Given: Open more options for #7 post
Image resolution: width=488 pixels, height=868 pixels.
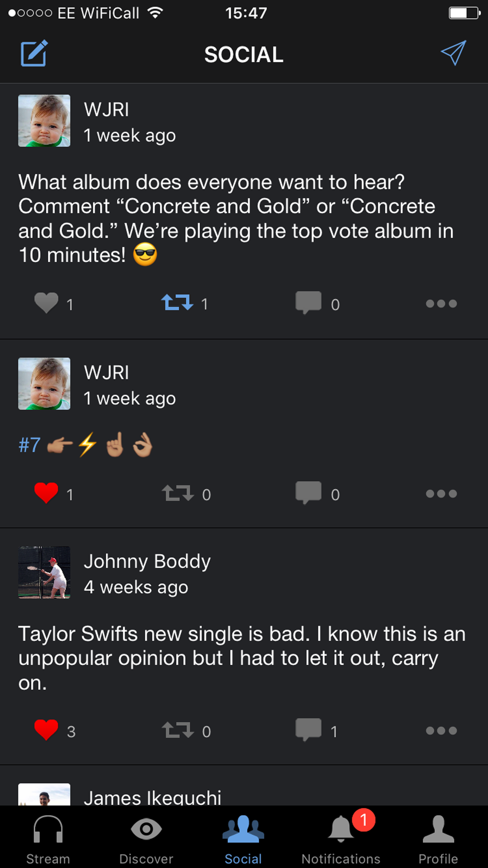Looking at the screenshot, I should tap(441, 493).
